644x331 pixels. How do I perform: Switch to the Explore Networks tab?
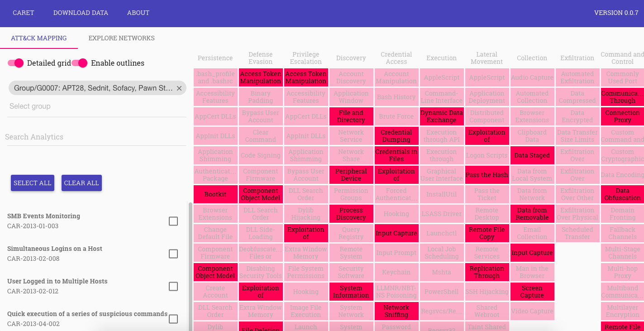coord(121,38)
